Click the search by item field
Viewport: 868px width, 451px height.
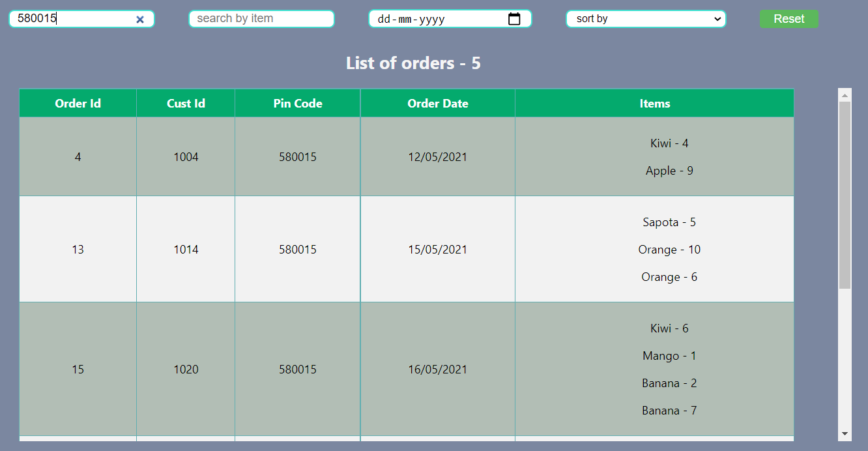coord(261,19)
